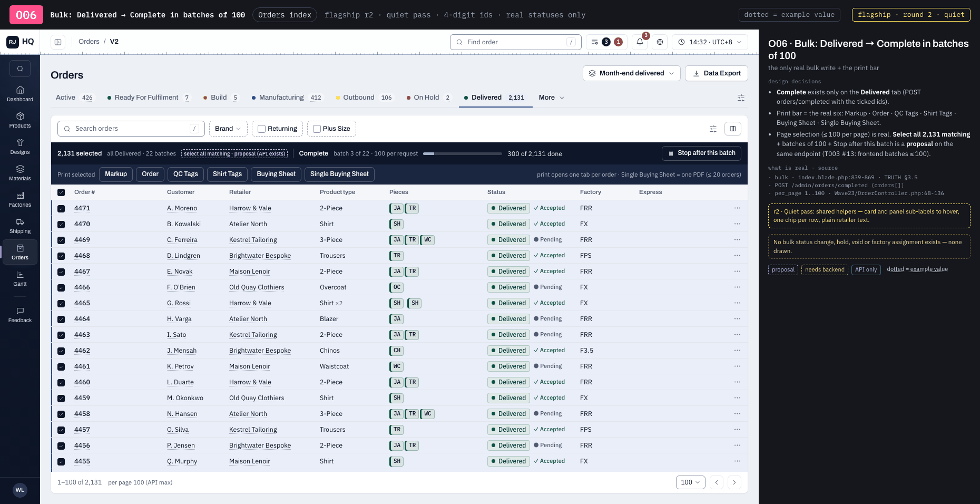This screenshot has height=504, width=980.
Task: Click the Search orders field
Action: click(131, 129)
